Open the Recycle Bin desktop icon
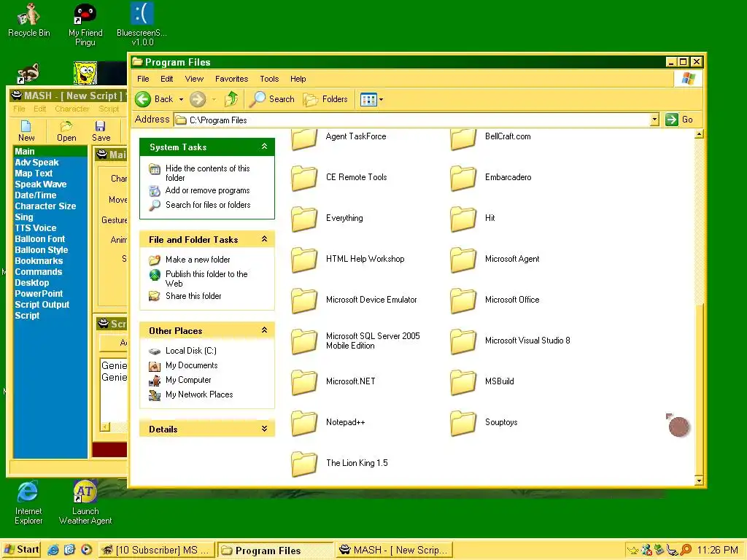Screen dimensions: 747x560 pyautogui.click(x=28, y=21)
